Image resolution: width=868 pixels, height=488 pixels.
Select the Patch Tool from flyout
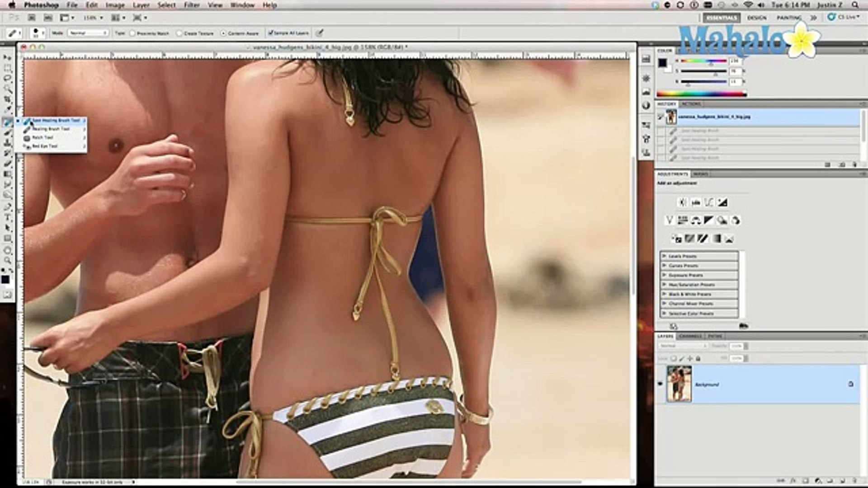[x=43, y=137]
